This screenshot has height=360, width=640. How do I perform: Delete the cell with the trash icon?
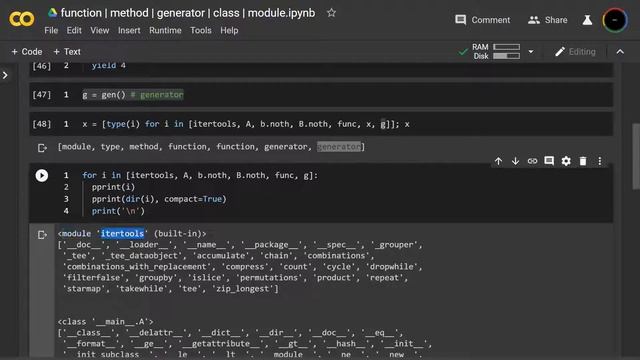tap(583, 161)
